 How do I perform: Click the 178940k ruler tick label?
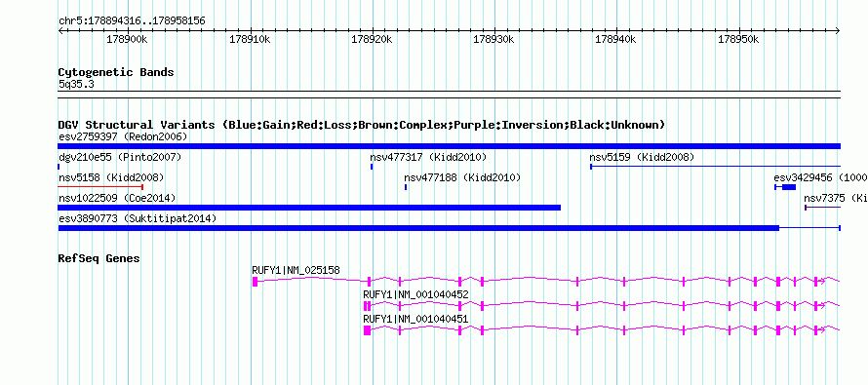616,39
